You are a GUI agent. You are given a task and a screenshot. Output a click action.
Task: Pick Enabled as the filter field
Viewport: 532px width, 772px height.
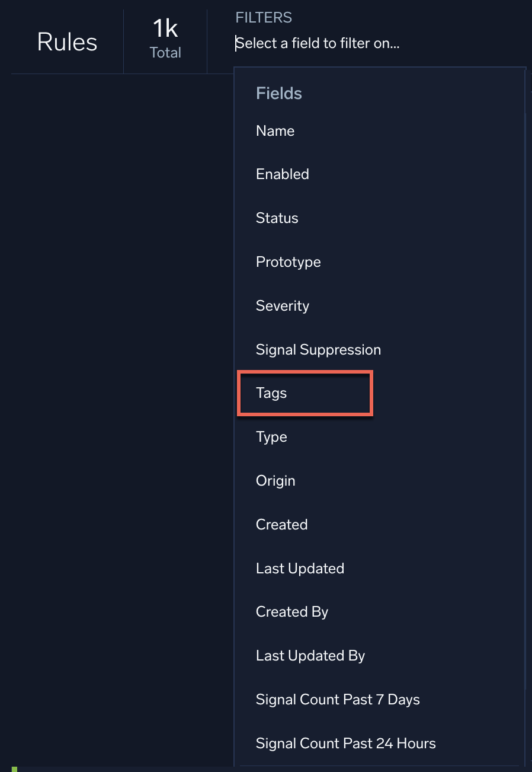coord(282,174)
